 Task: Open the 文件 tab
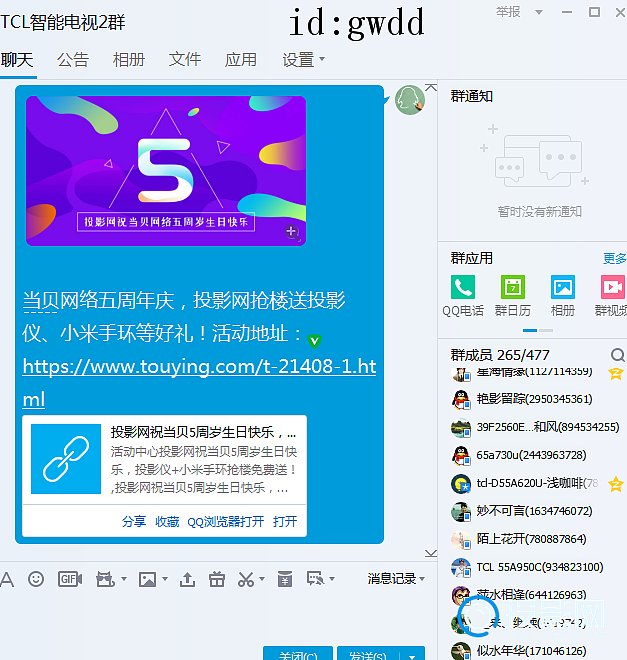point(185,59)
